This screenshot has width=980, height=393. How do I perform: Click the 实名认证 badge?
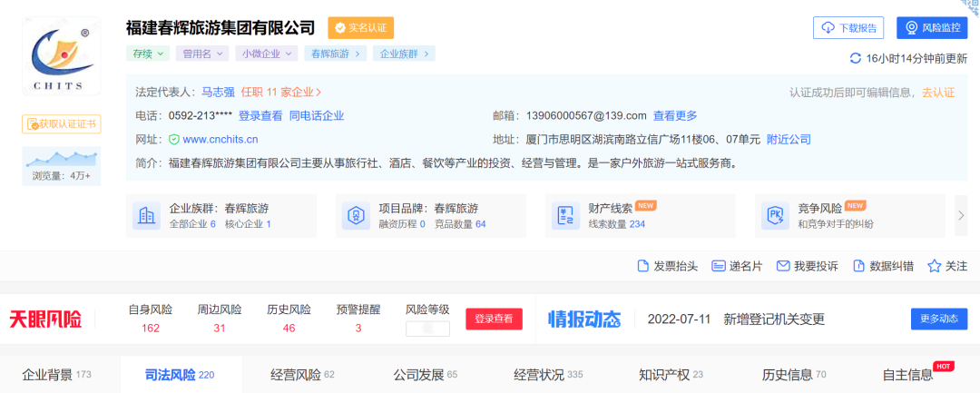click(360, 28)
